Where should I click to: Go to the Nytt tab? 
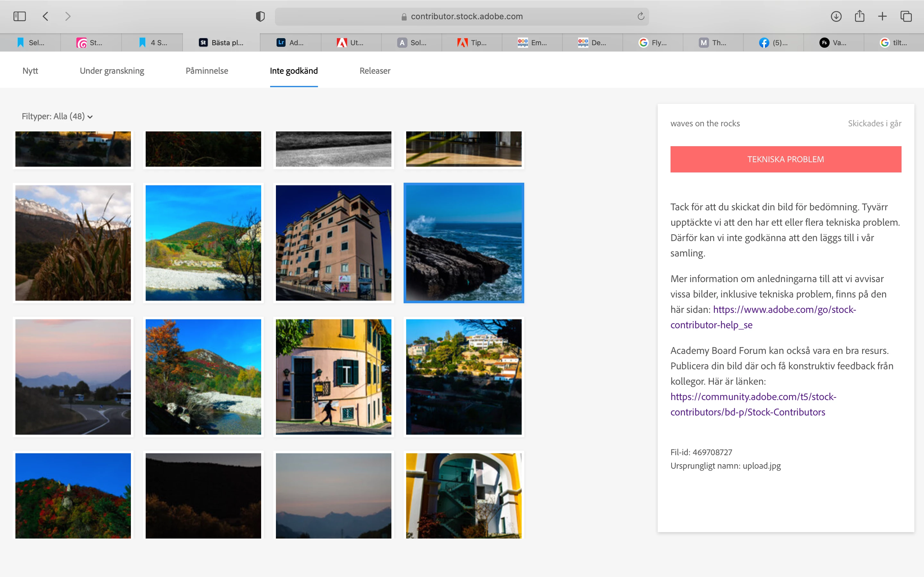click(x=30, y=71)
